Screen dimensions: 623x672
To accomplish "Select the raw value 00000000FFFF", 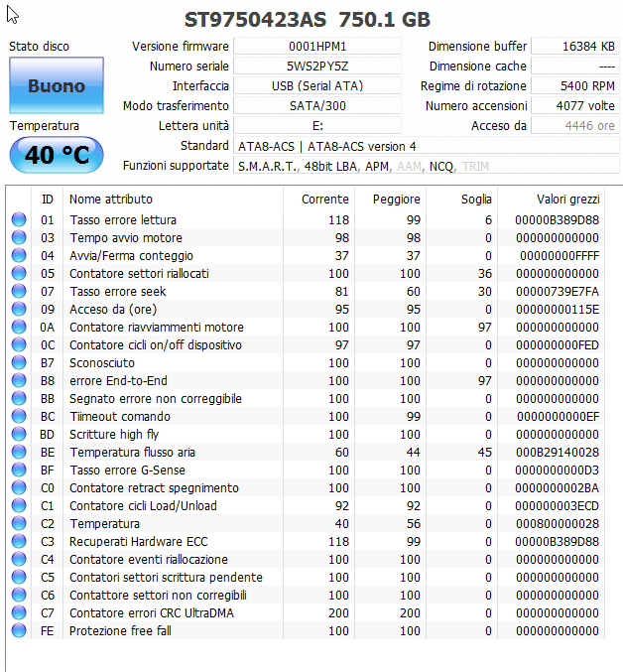I will (x=560, y=255).
